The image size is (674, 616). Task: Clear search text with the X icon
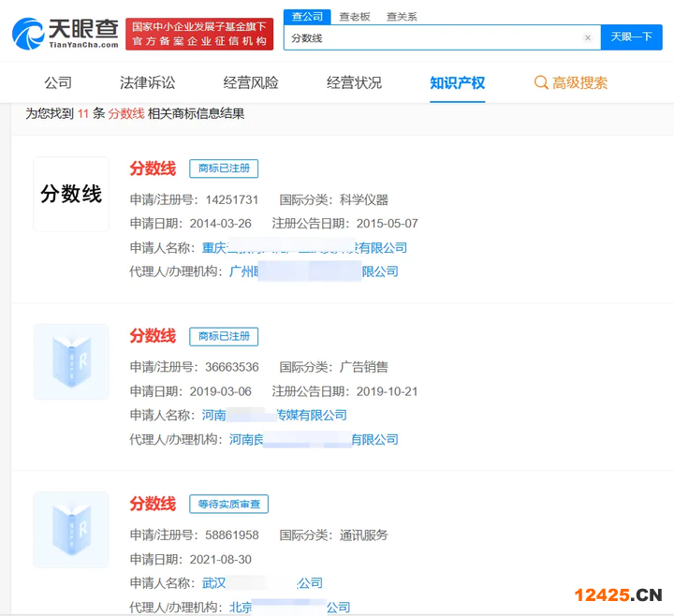[587, 38]
